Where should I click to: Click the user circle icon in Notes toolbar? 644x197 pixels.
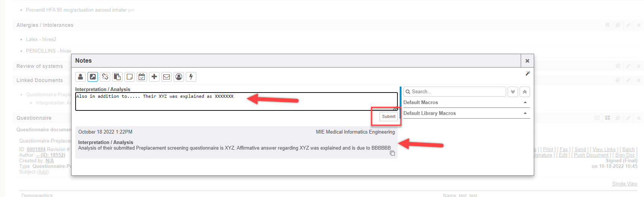179,77
